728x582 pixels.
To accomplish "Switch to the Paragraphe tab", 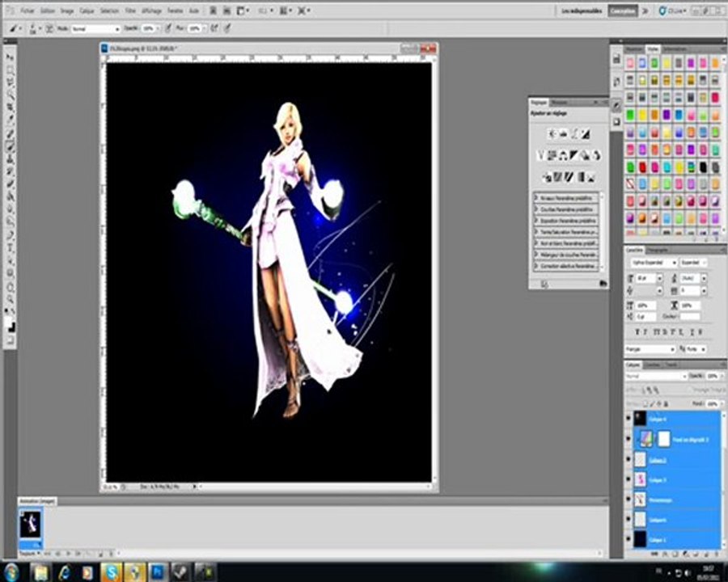I will click(657, 250).
